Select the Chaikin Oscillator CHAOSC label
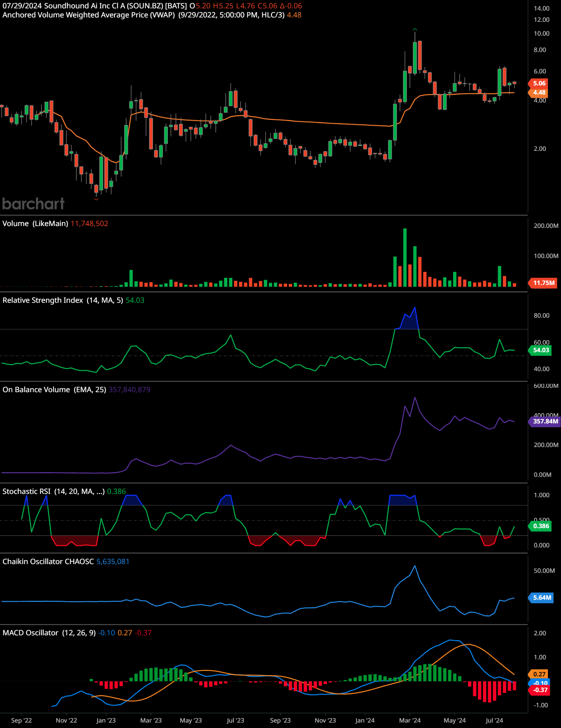The height and width of the screenshot is (728, 561). (48, 562)
